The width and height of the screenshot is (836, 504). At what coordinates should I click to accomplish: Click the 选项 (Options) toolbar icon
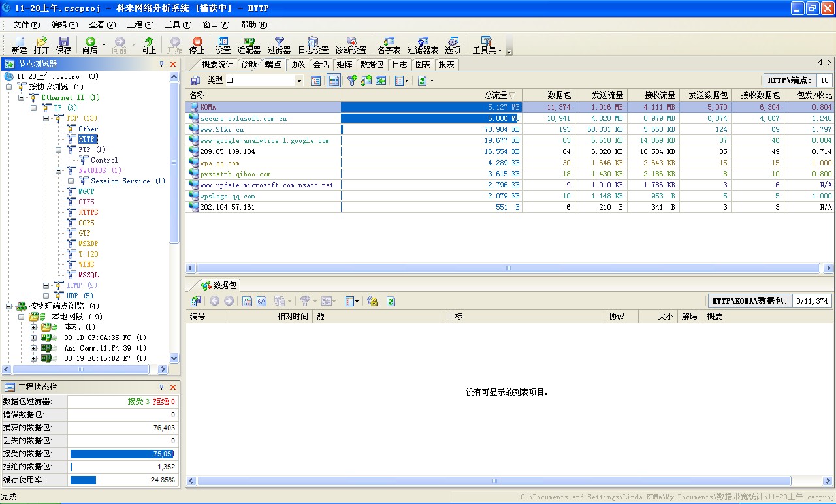point(453,42)
